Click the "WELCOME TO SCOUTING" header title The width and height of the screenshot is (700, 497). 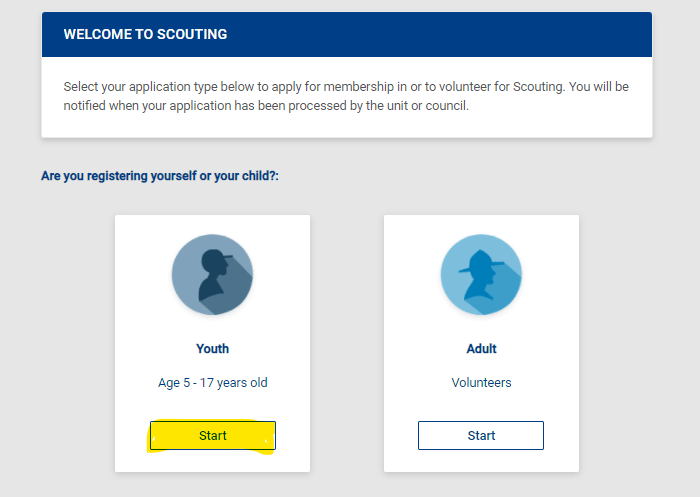point(145,34)
